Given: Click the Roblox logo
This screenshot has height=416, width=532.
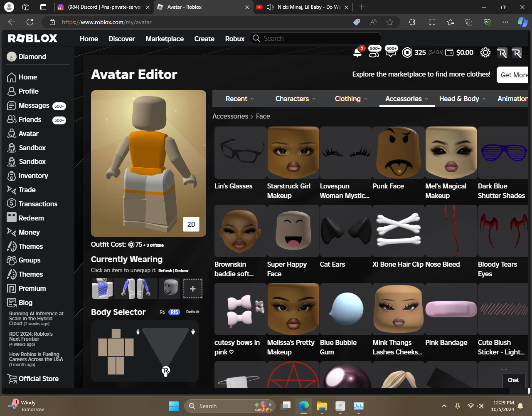Looking at the screenshot, I should click(x=33, y=38).
